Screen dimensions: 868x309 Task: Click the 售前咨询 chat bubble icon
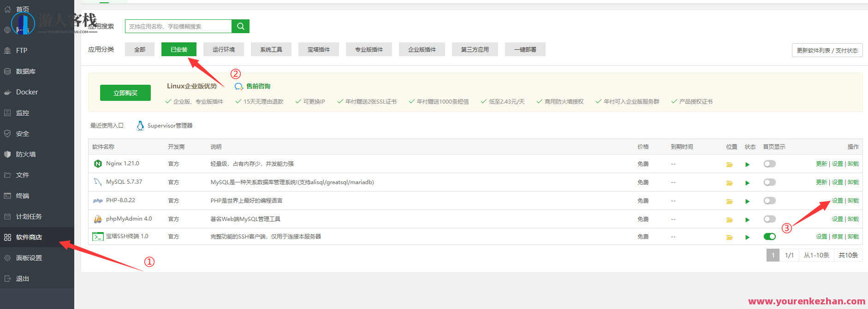click(x=238, y=87)
